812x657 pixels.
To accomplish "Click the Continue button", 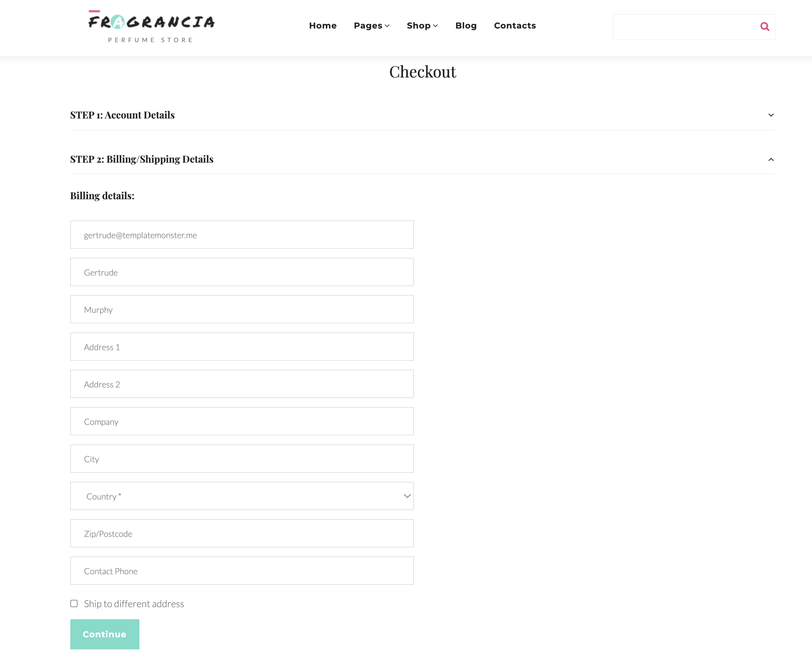I will pos(105,634).
